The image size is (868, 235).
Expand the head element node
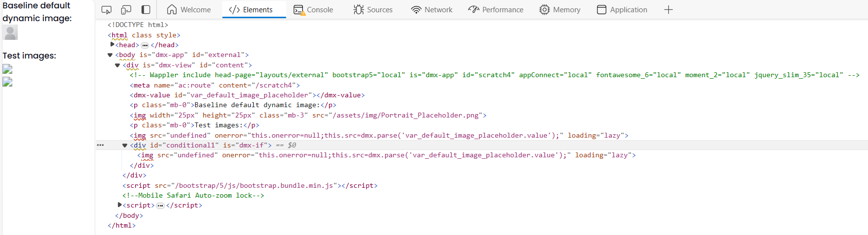click(112, 45)
